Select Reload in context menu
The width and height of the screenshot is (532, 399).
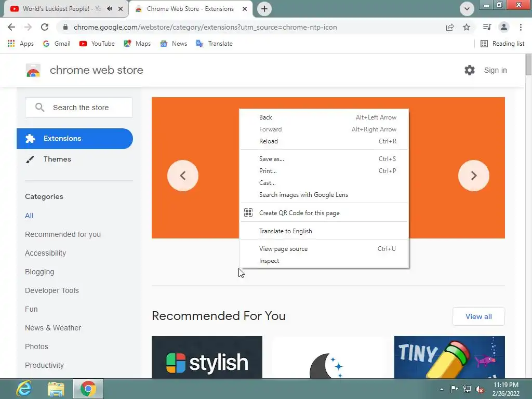click(x=324, y=141)
